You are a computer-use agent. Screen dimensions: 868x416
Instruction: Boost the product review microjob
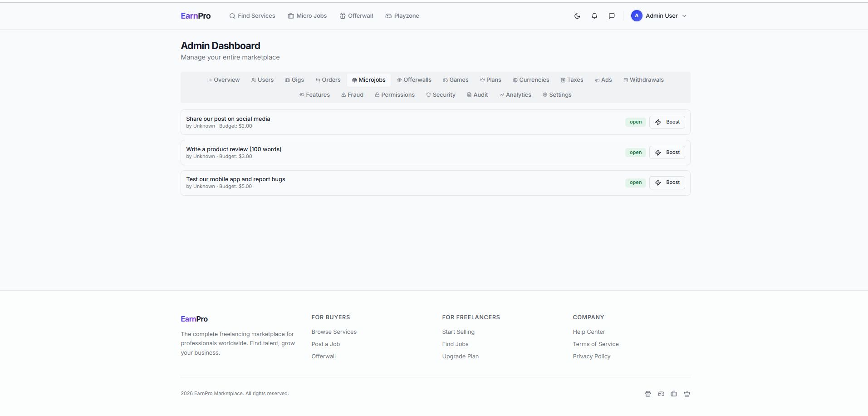point(667,153)
